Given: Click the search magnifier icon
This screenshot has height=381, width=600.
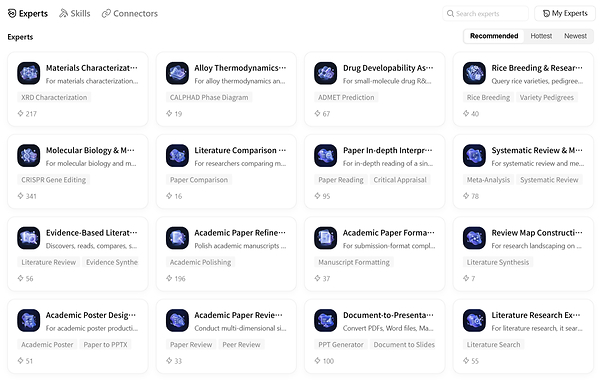Looking at the screenshot, I should tap(450, 13).
